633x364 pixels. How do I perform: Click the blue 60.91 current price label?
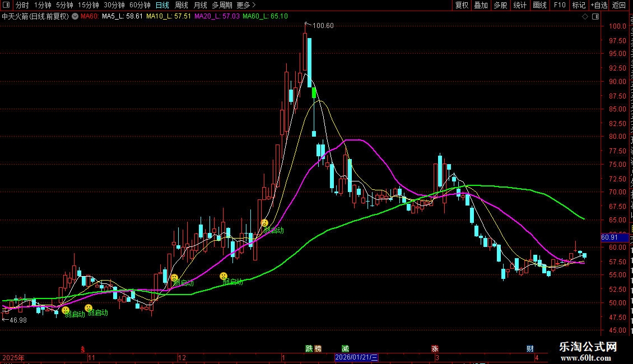(x=609, y=237)
